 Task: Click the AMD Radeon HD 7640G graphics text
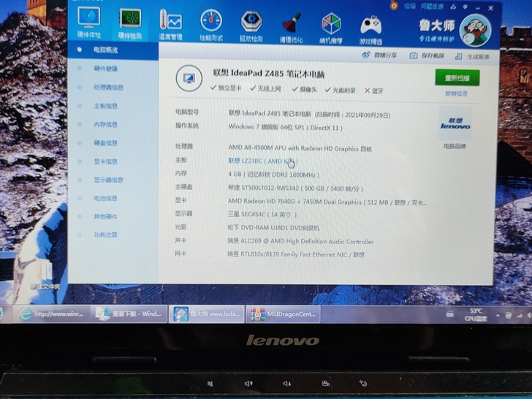coord(327,202)
